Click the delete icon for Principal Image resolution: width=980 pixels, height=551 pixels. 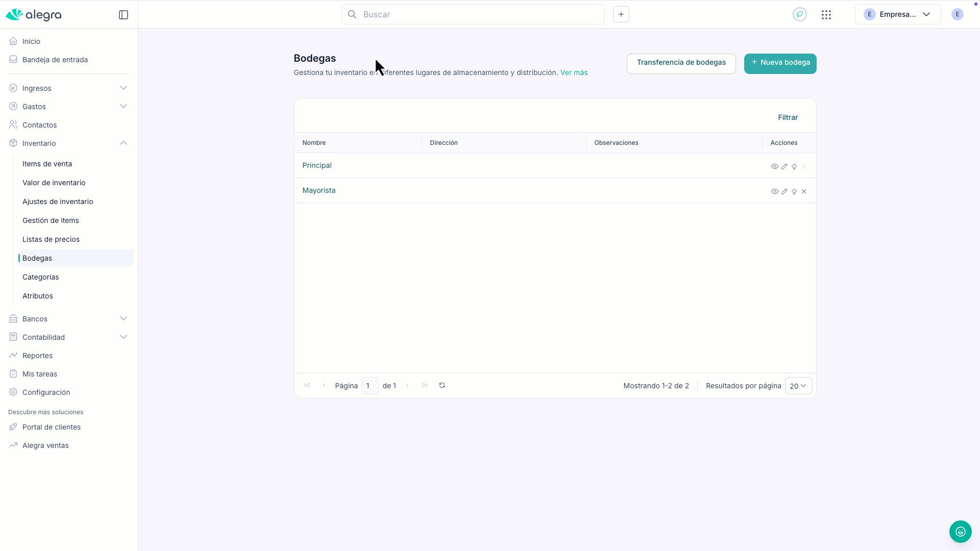tap(804, 166)
